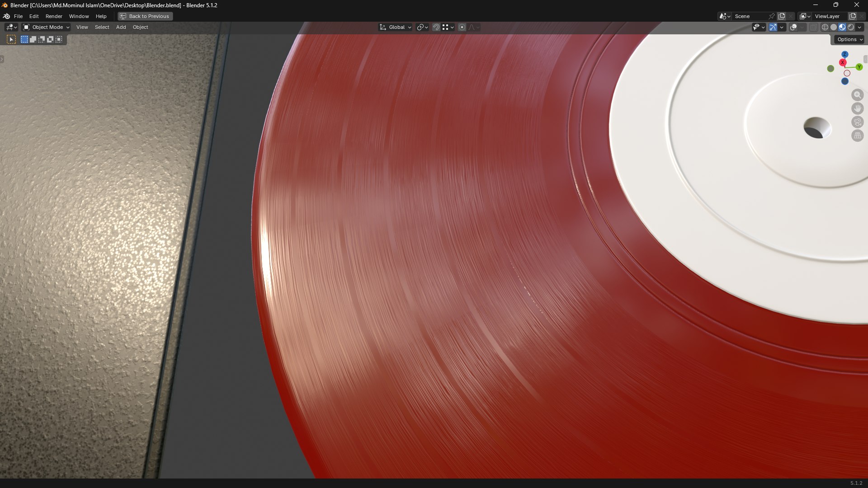Click green Y axis gizmo handle
The width and height of the screenshot is (868, 488).
(x=859, y=67)
